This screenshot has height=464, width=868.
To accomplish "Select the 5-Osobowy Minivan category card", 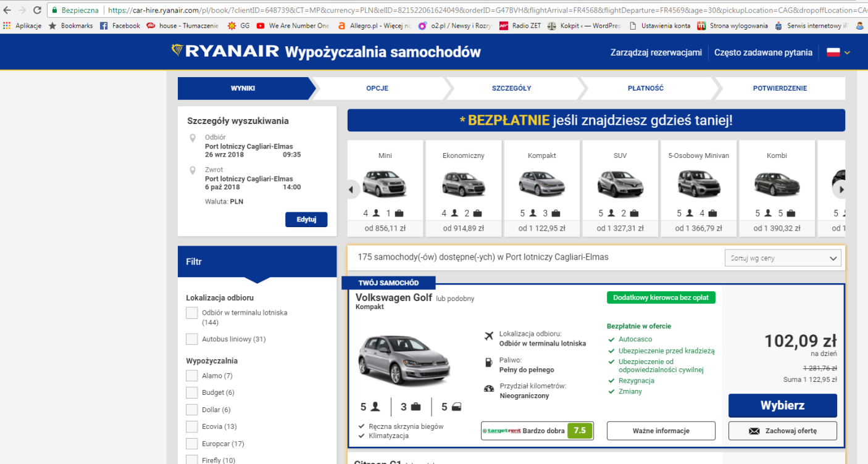I will click(x=699, y=188).
